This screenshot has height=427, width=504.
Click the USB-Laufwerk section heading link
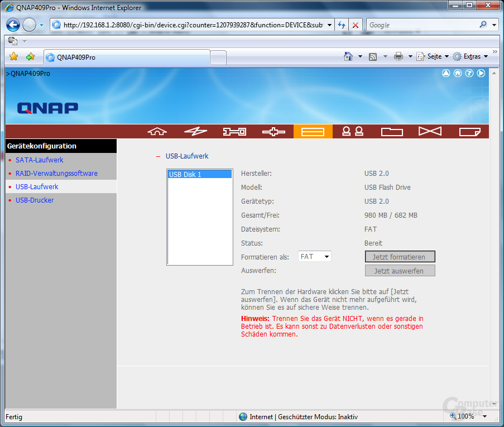coord(187,156)
